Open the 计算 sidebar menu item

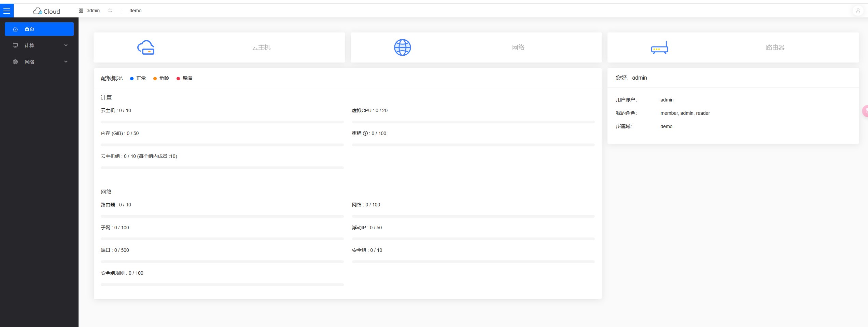click(29, 45)
